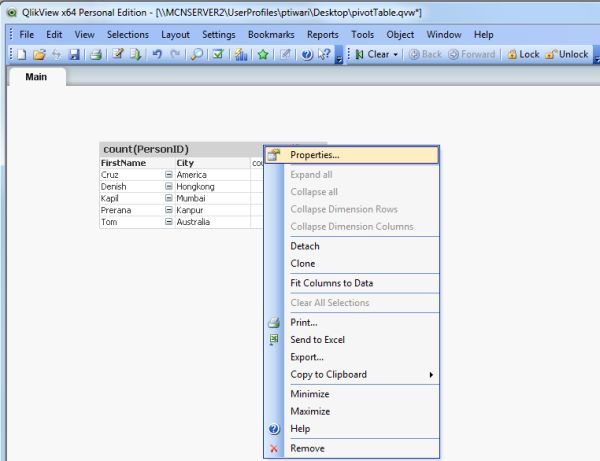Open the Layout menu
This screenshot has height=461, width=600.
175,34
